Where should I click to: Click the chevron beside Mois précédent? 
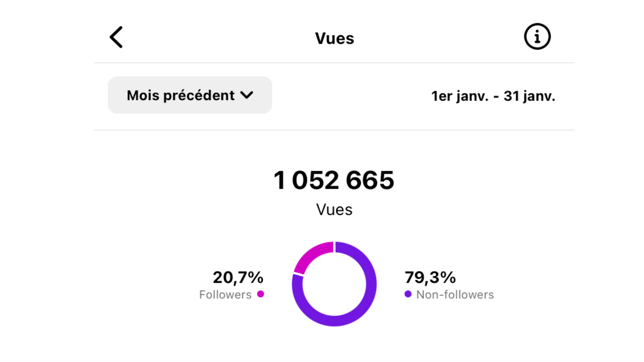[x=247, y=95]
